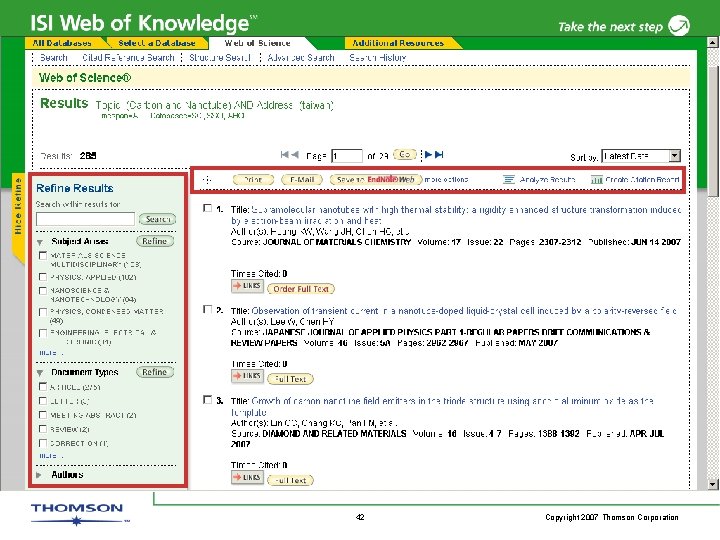Screen dimensions: 720x540
Task: Go to first page arrow icon
Action: click(x=285, y=155)
